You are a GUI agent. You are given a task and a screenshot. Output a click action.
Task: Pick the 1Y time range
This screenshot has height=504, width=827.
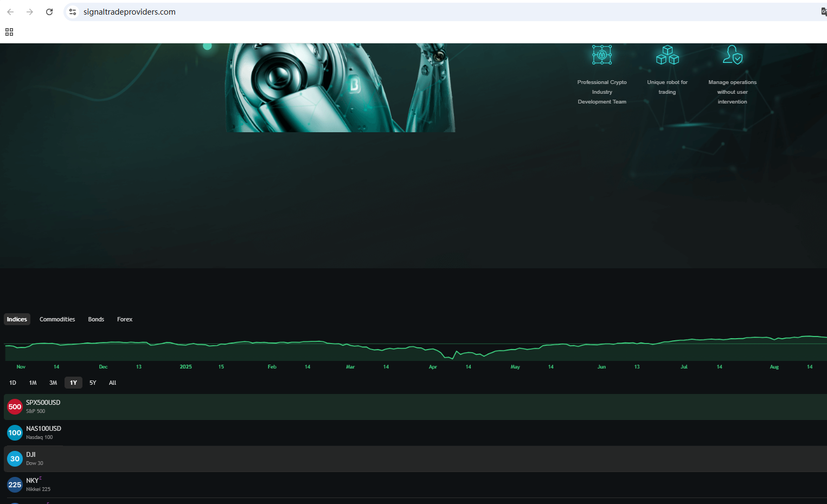(x=73, y=383)
